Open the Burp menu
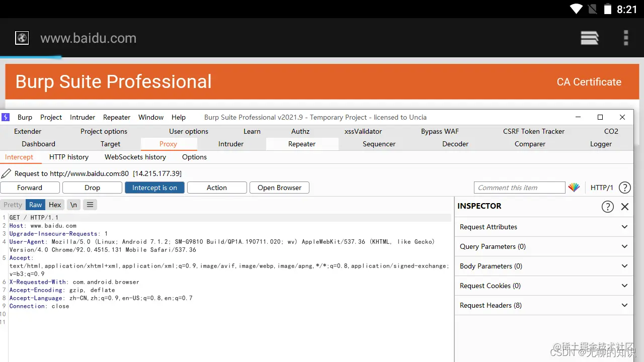This screenshot has width=644, height=362. click(25, 117)
